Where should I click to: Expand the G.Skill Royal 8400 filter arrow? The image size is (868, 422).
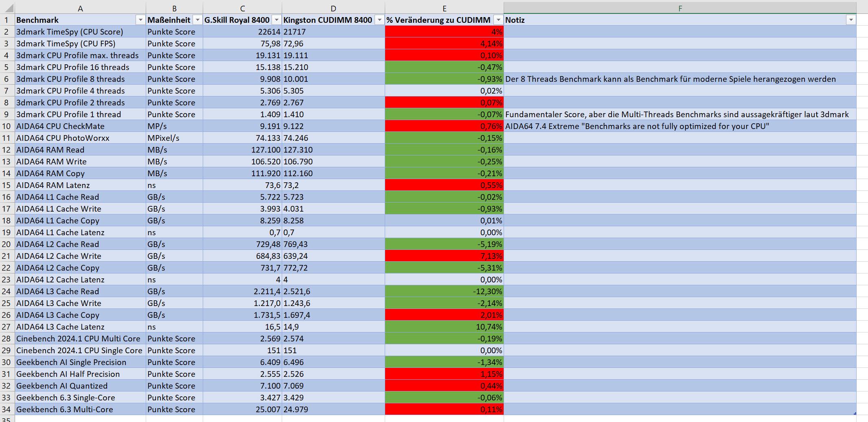(x=276, y=20)
